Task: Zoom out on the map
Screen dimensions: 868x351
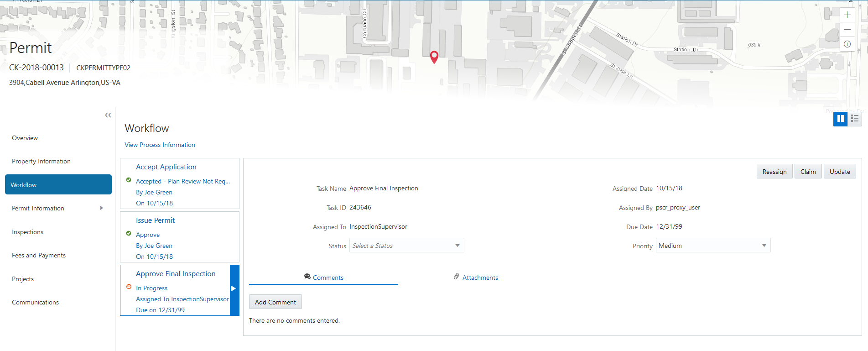Action: 847,30
